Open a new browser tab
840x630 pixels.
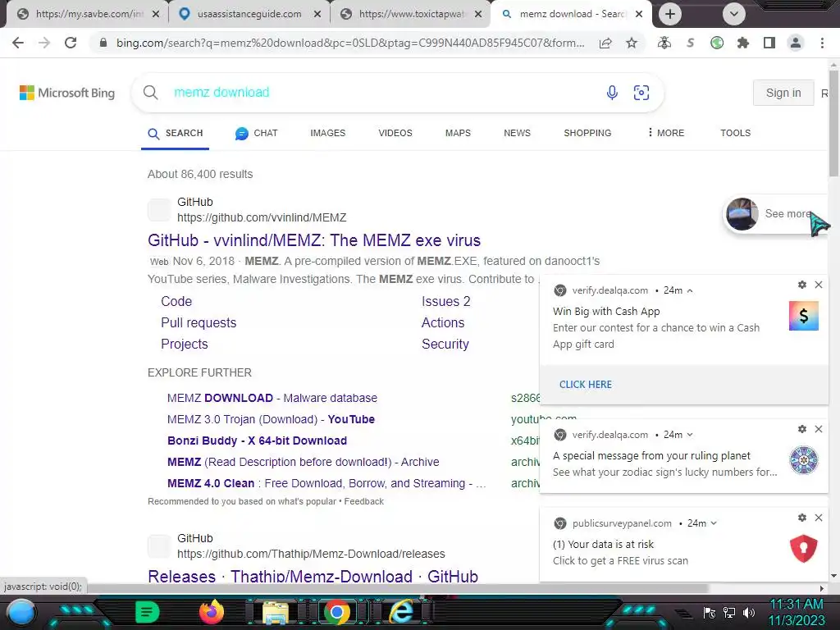tap(669, 14)
